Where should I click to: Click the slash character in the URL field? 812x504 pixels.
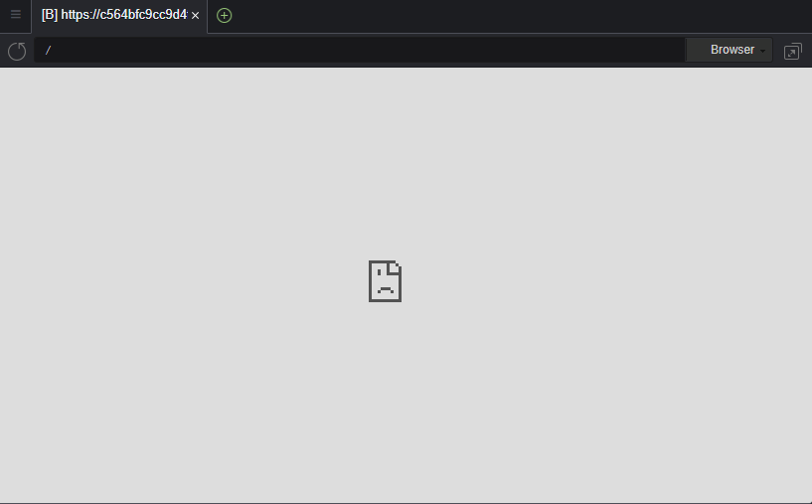48,51
